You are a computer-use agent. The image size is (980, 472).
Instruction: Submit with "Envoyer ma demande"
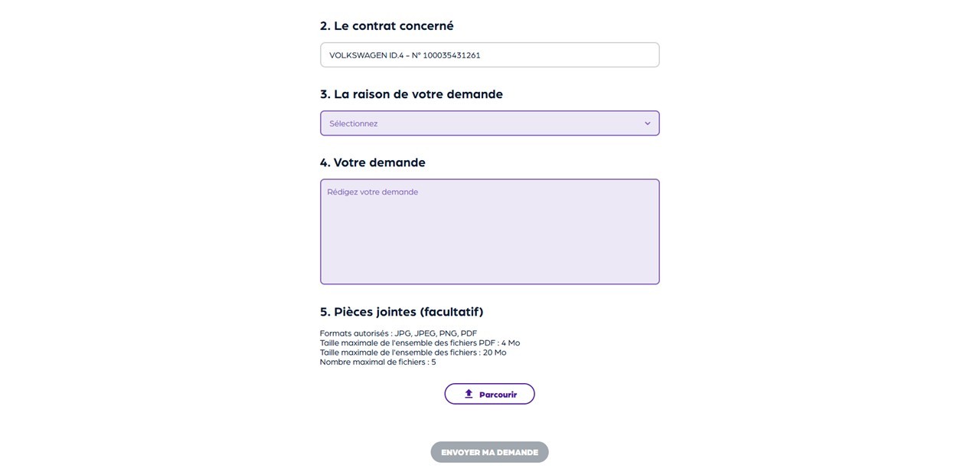click(x=489, y=452)
